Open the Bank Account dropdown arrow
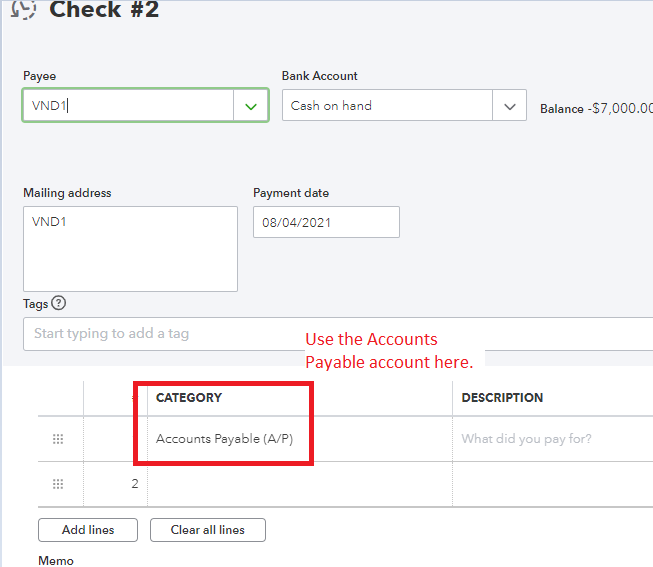653x567 pixels. coord(509,106)
